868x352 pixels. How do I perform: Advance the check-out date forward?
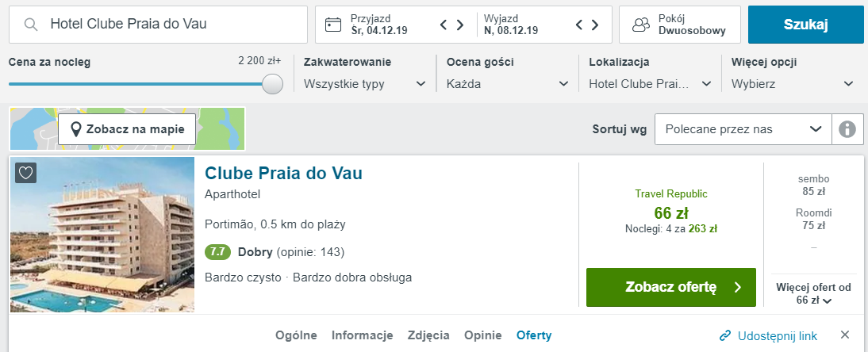pos(594,25)
